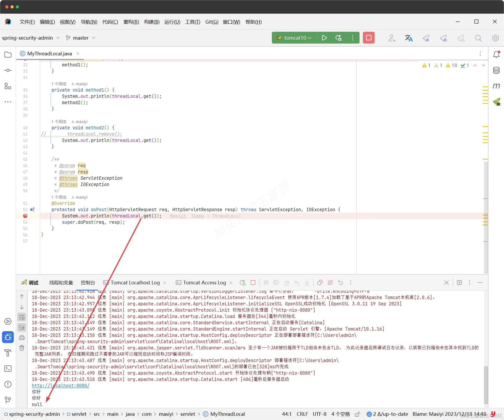This screenshot has width=504, height=420.
Task: Open the Terminal tool window
Action: point(8,369)
